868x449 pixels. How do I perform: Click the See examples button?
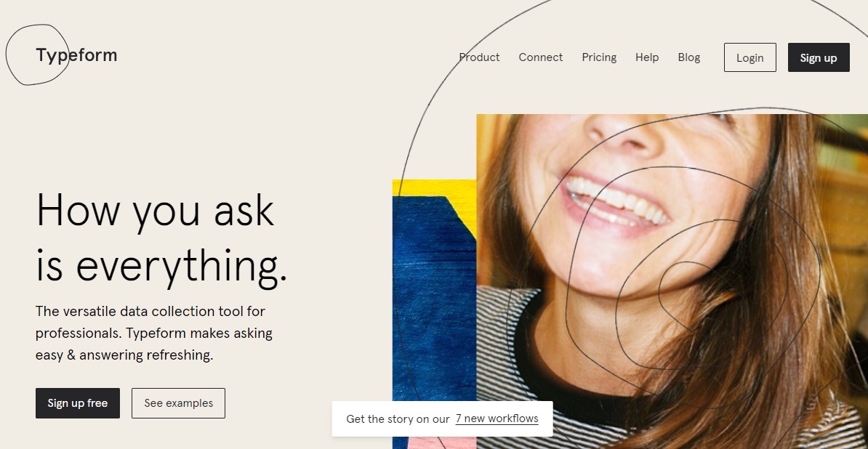click(x=178, y=403)
